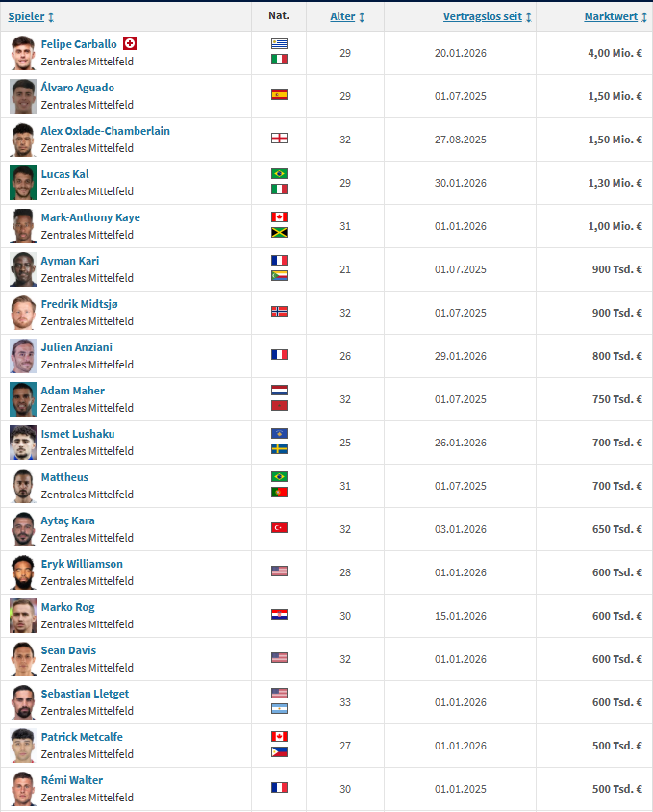Open Mark-Anthony Kaye's player profile
The height and width of the screenshot is (812, 653).
90,217
